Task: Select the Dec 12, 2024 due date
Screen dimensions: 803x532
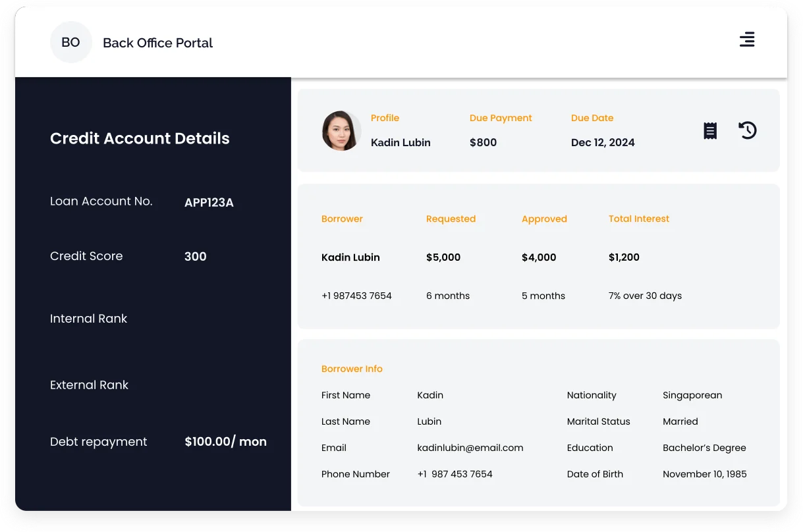Action: [x=603, y=142]
